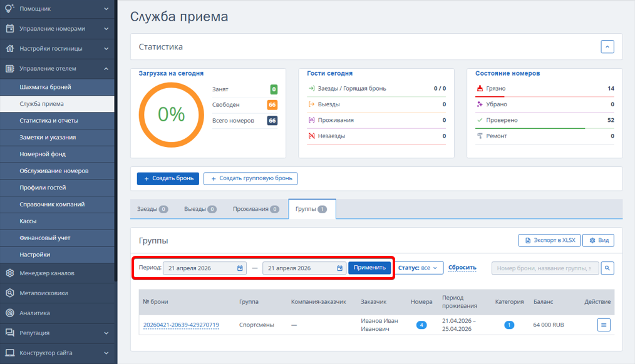Click the gear icon on Вид button

592,240
